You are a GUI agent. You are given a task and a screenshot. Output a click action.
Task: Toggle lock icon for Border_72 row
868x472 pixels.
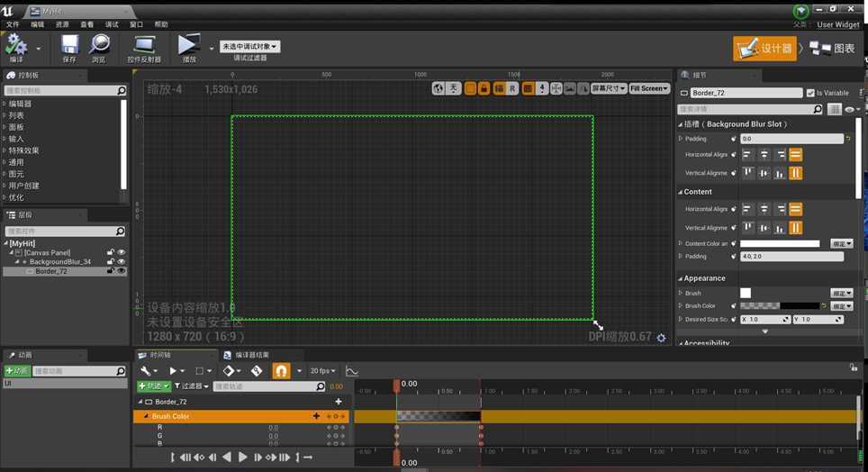[111, 271]
